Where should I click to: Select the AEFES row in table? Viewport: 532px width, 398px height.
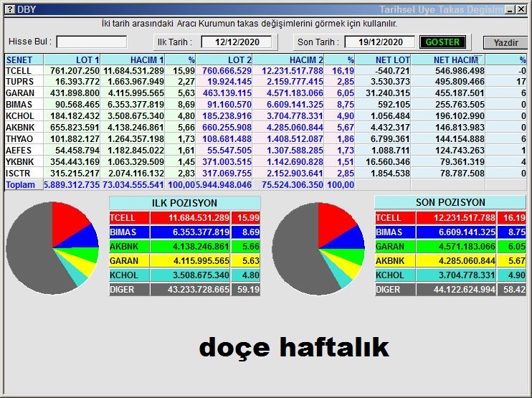[266, 151]
